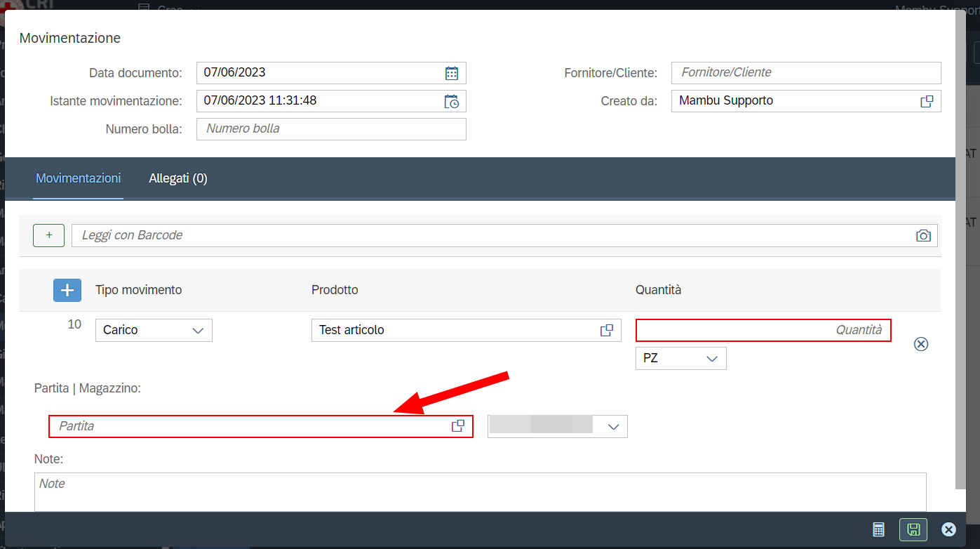980x549 pixels.
Task: Focus the Quantità input field
Action: [763, 330]
